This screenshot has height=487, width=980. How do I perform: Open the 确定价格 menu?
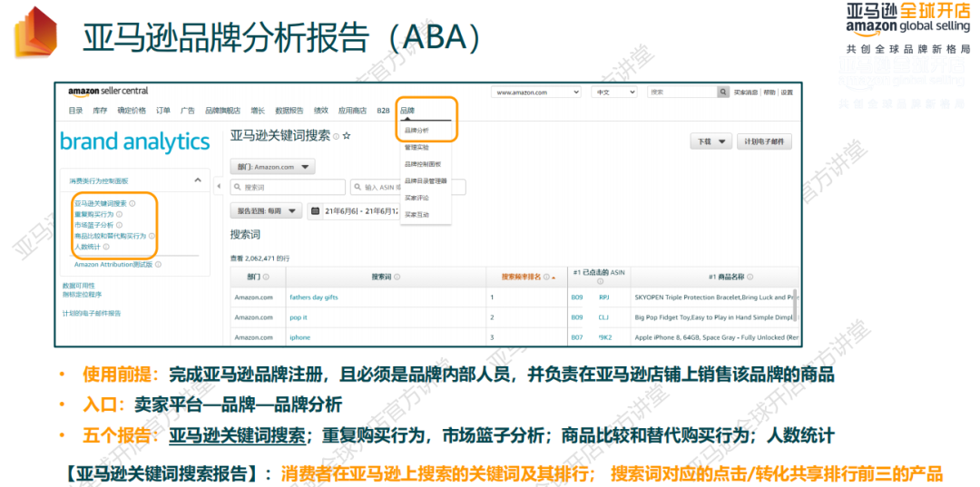(132, 111)
